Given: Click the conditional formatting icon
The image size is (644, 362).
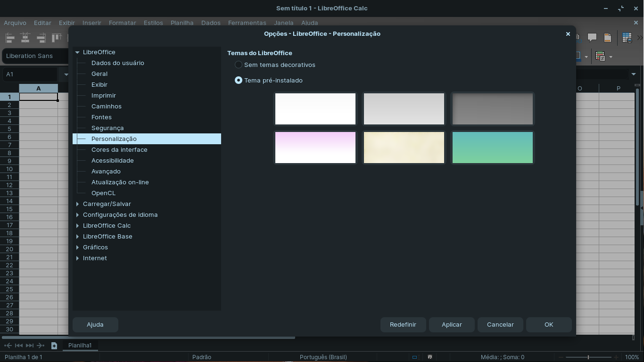Looking at the screenshot, I should 600,57.
